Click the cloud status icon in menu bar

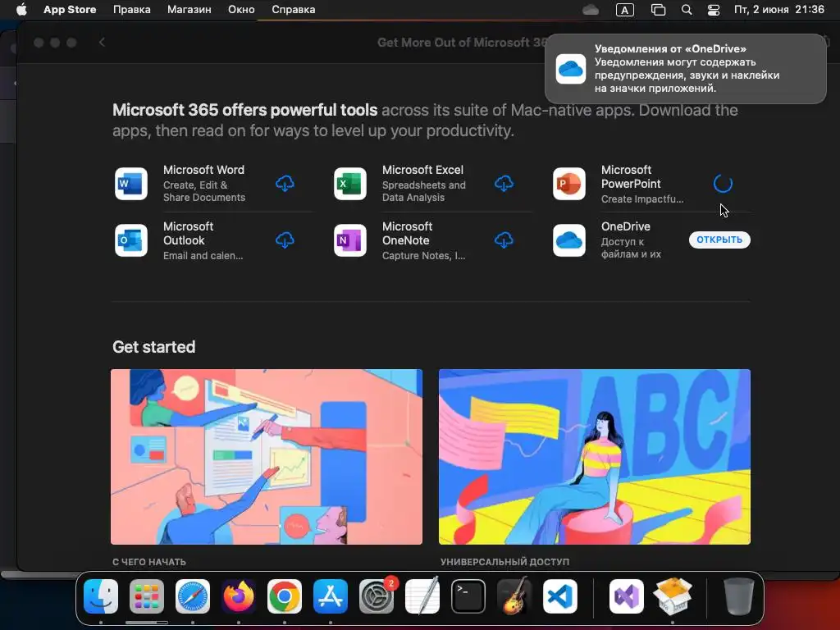[591, 10]
